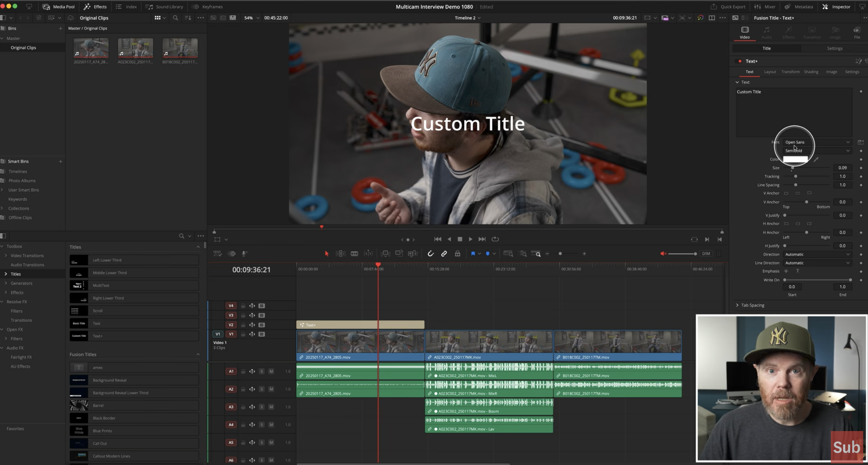868x465 pixels.
Task: Click the Full Extent Zoom icon
Action: [508, 254]
